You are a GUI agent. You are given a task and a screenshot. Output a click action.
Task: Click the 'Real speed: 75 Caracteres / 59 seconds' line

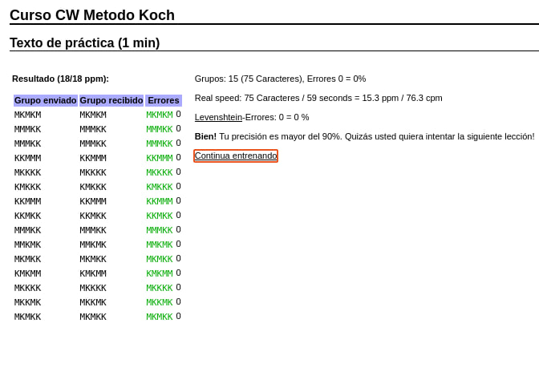(x=318, y=98)
